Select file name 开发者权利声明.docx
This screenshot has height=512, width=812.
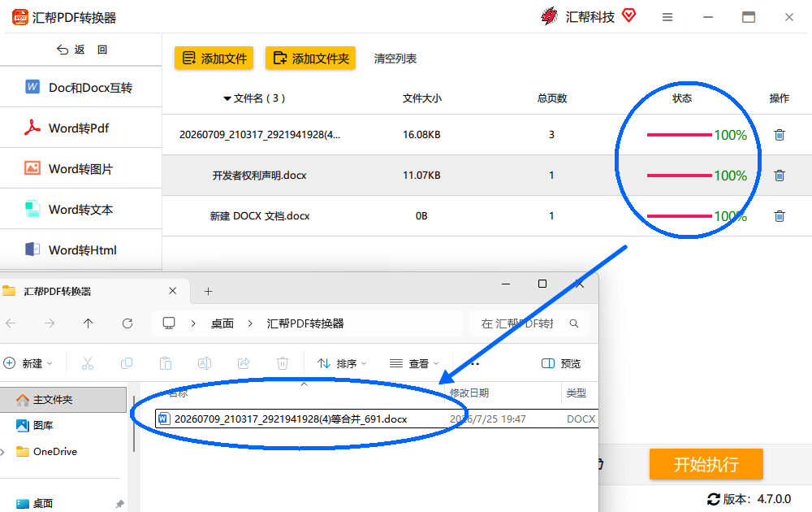[260, 176]
